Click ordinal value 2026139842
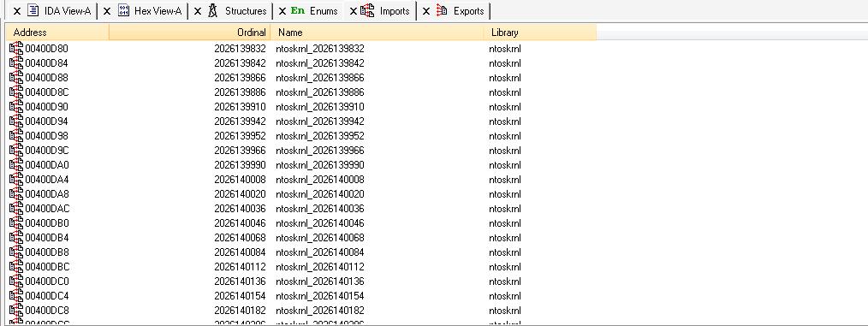 pyautogui.click(x=241, y=63)
